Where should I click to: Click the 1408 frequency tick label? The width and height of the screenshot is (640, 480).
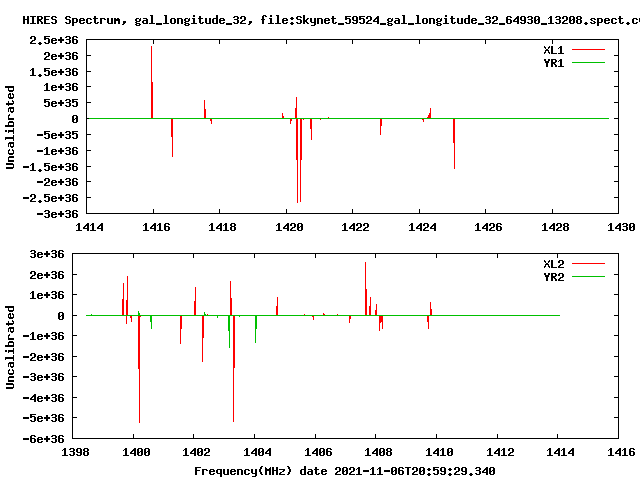click(378, 452)
